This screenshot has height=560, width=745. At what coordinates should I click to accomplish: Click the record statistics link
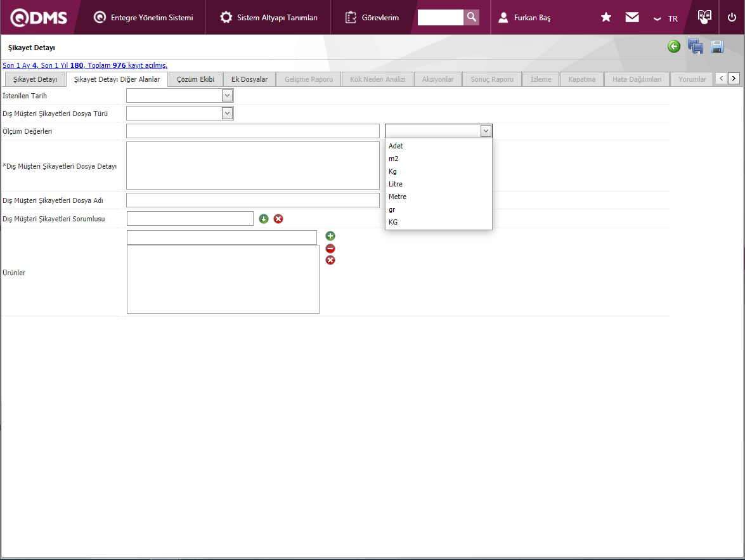(x=85, y=65)
